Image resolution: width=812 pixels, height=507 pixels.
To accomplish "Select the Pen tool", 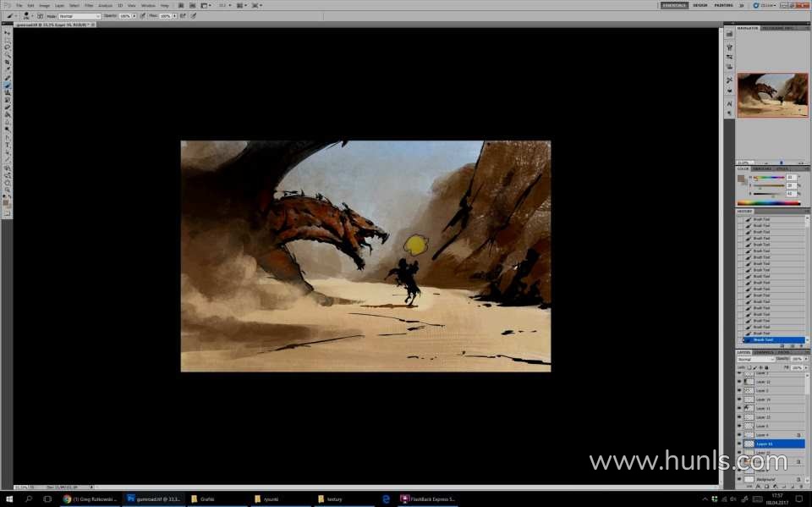I will tap(8, 137).
